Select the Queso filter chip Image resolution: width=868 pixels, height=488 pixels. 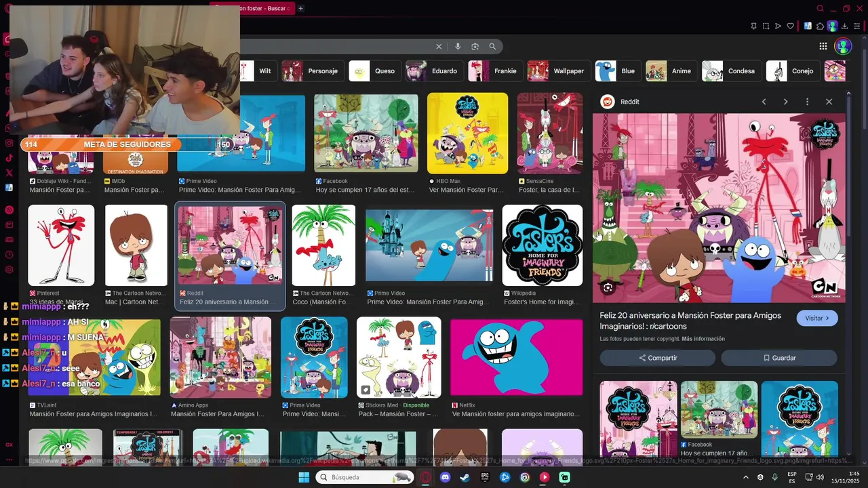374,70
